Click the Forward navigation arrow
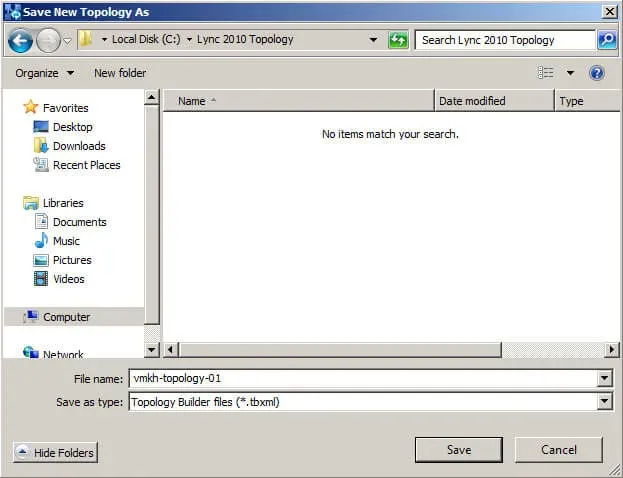This screenshot has height=478, width=623. point(48,40)
